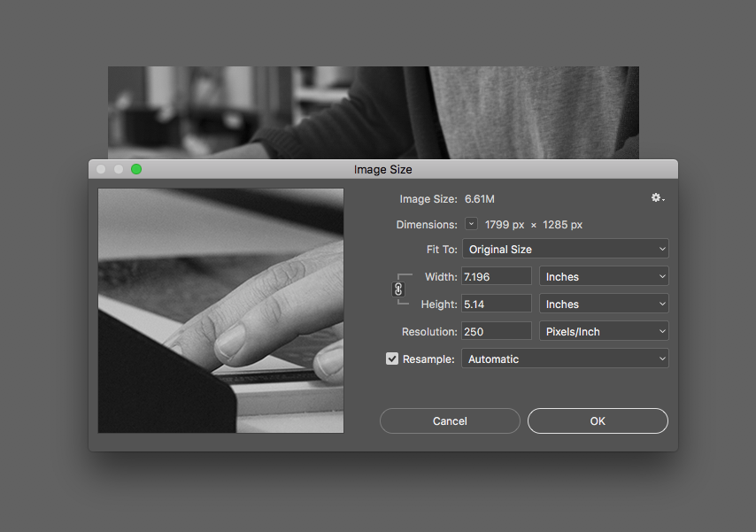This screenshot has height=532, width=756.
Task: Toggle the constrain proportions link icon
Action: point(398,289)
